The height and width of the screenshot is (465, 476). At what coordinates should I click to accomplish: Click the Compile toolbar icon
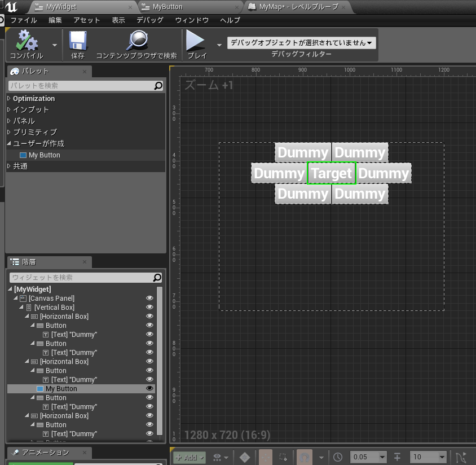[27, 41]
